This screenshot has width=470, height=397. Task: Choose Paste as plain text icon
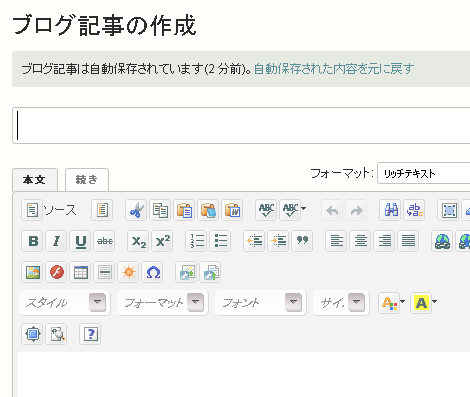point(208,210)
